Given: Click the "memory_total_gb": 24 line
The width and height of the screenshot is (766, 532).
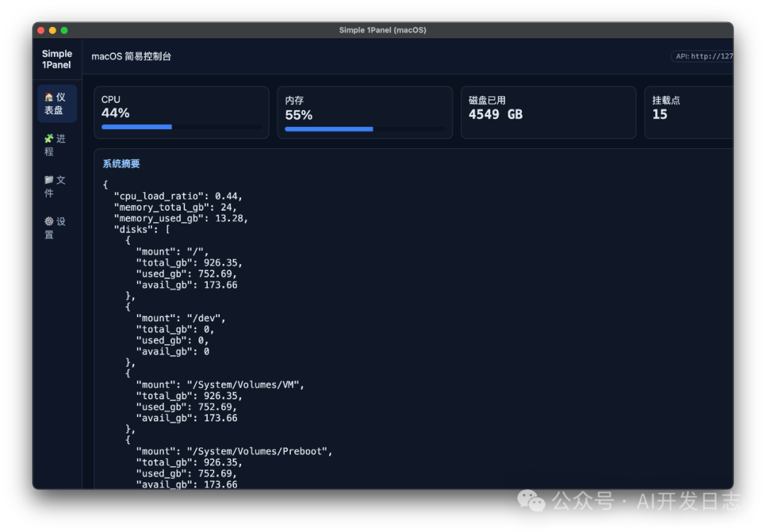Looking at the screenshot, I should [175, 207].
